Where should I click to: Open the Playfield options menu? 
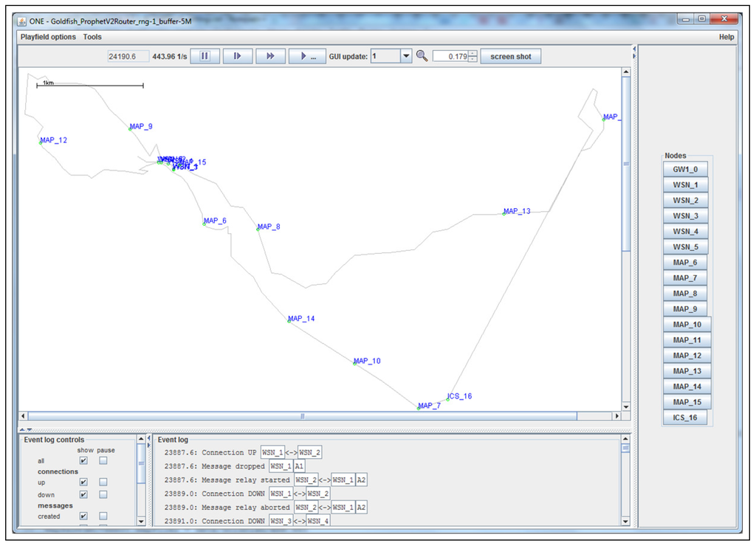[x=48, y=37]
